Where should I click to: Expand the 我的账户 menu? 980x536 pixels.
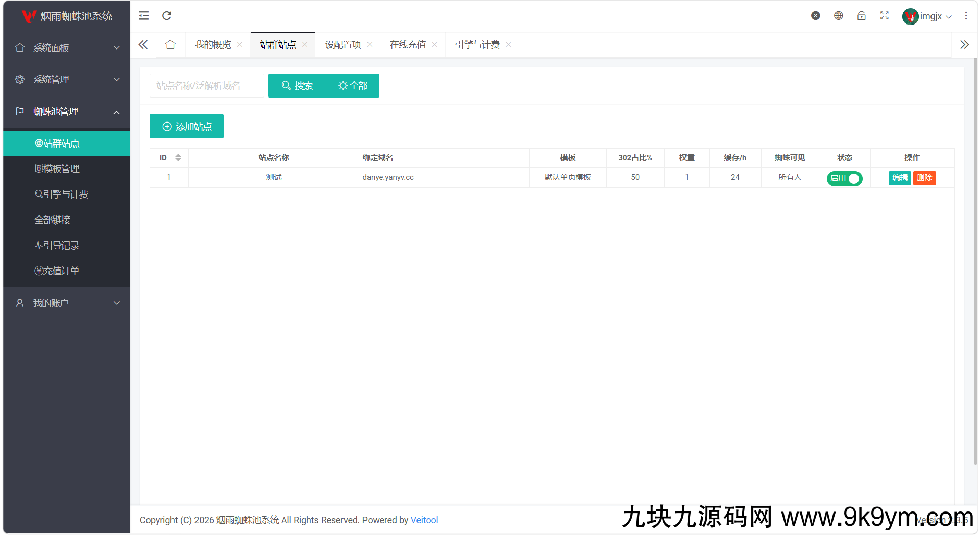67,303
